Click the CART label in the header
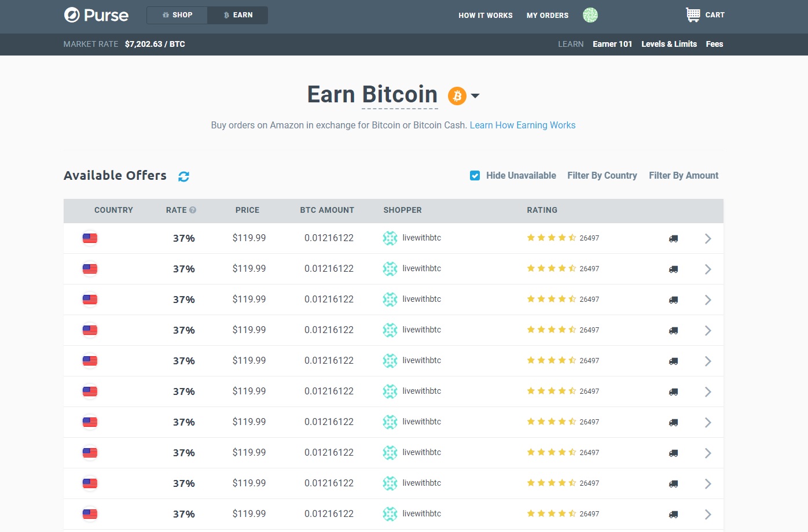Screen dimensions: 808x532 point(715,15)
